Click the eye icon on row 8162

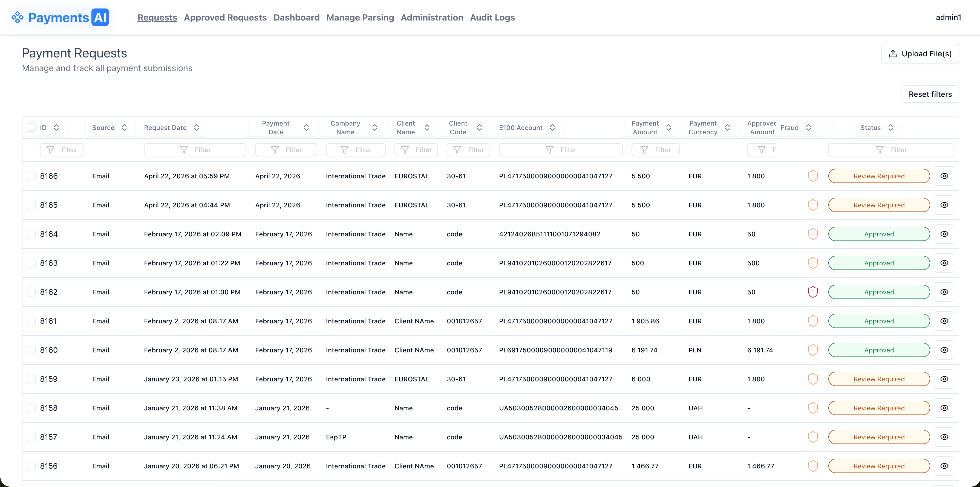tap(944, 292)
